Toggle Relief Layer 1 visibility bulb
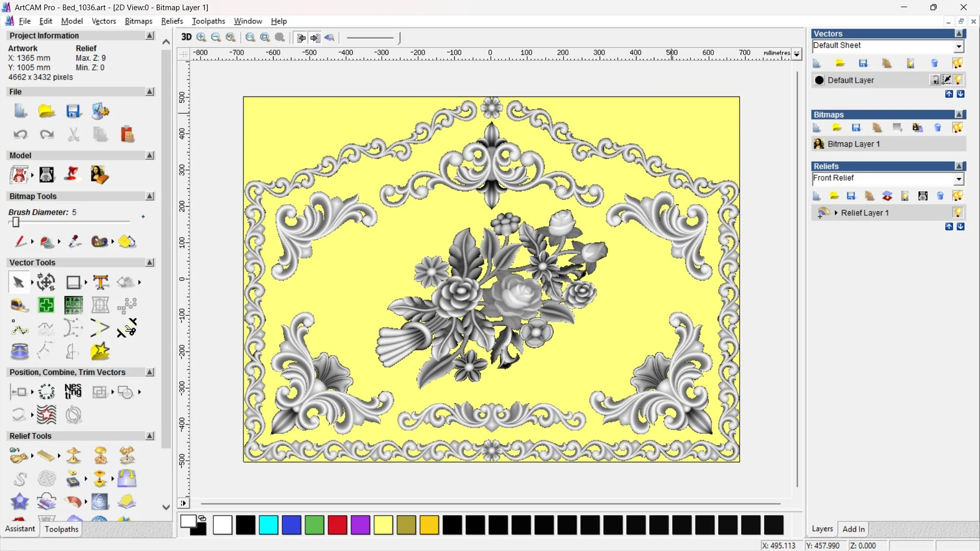The height and width of the screenshot is (551, 980). (x=958, y=213)
